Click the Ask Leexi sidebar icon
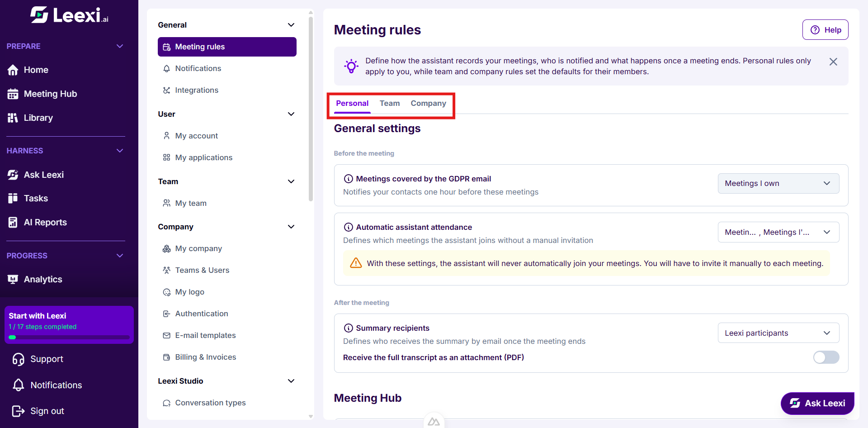868x428 pixels. pos(13,175)
